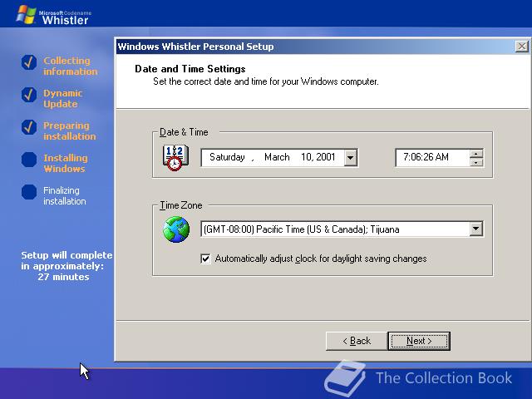Viewport: 532px width, 399px height.
Task: Click the globe icon in Time Zone
Action: coord(176,229)
